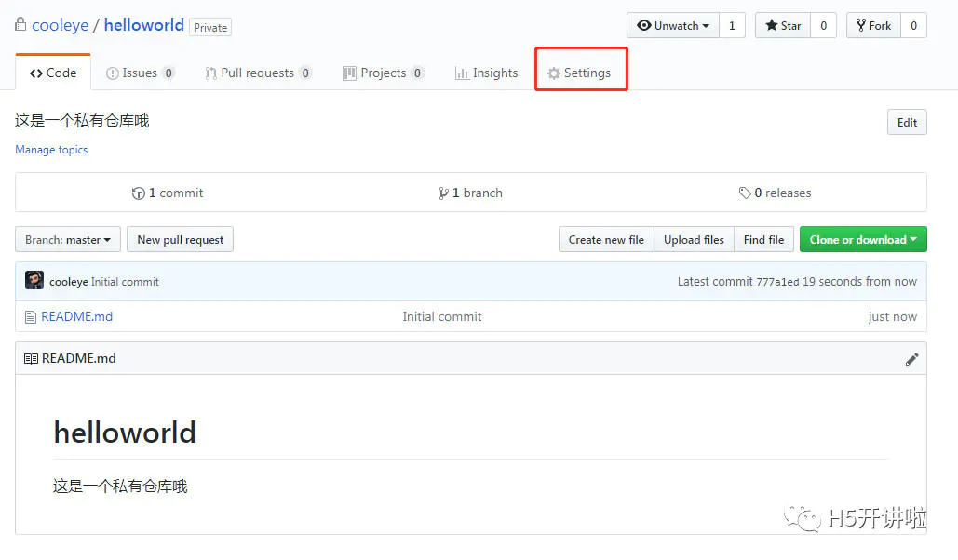Click the fork icon on Fork button
The height and width of the screenshot is (560, 958).
(x=861, y=25)
